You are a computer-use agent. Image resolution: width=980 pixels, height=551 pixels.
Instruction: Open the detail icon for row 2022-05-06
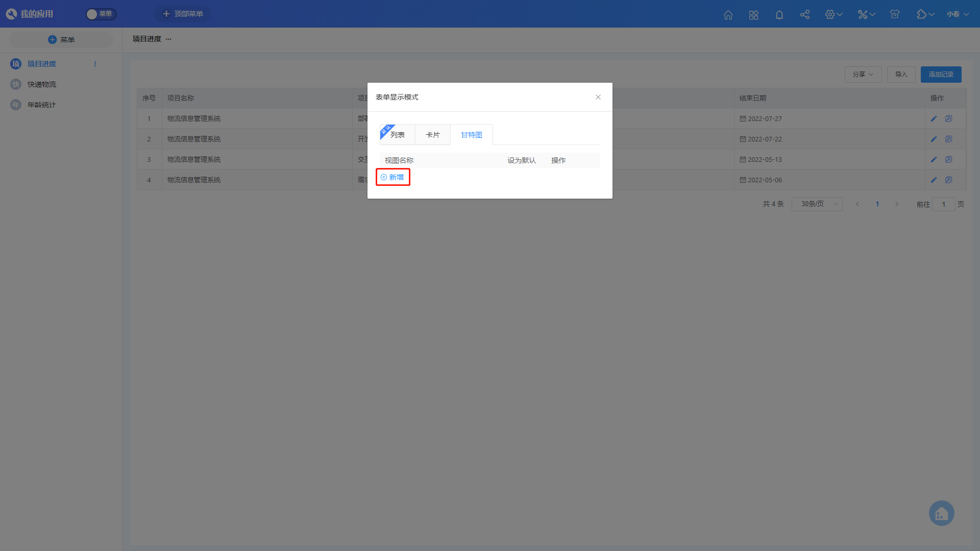[948, 180]
